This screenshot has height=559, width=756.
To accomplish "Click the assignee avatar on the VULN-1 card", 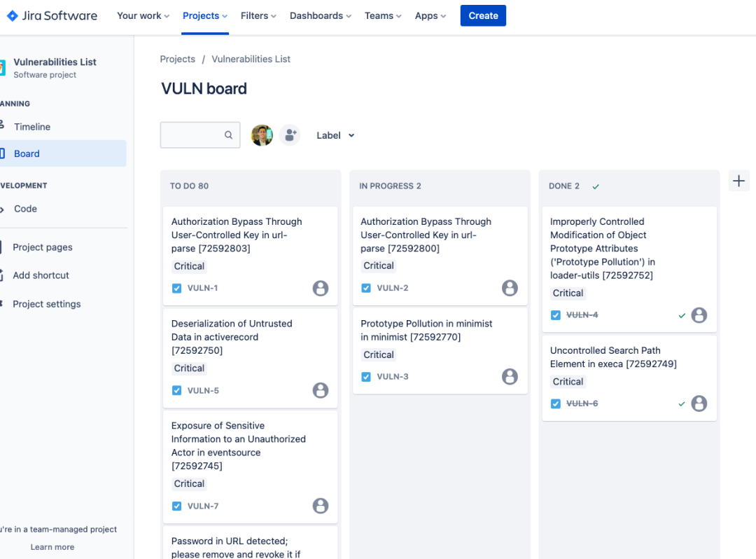I will pos(321,288).
